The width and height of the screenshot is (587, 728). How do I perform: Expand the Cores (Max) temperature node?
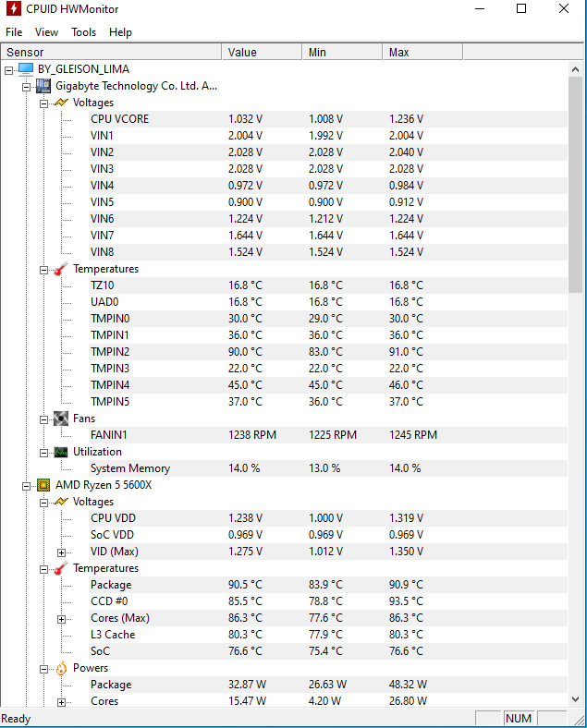tap(61, 619)
